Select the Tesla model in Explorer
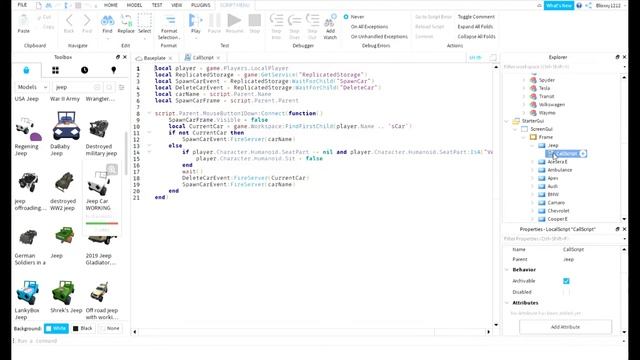The width and height of the screenshot is (640, 360). coord(544,88)
